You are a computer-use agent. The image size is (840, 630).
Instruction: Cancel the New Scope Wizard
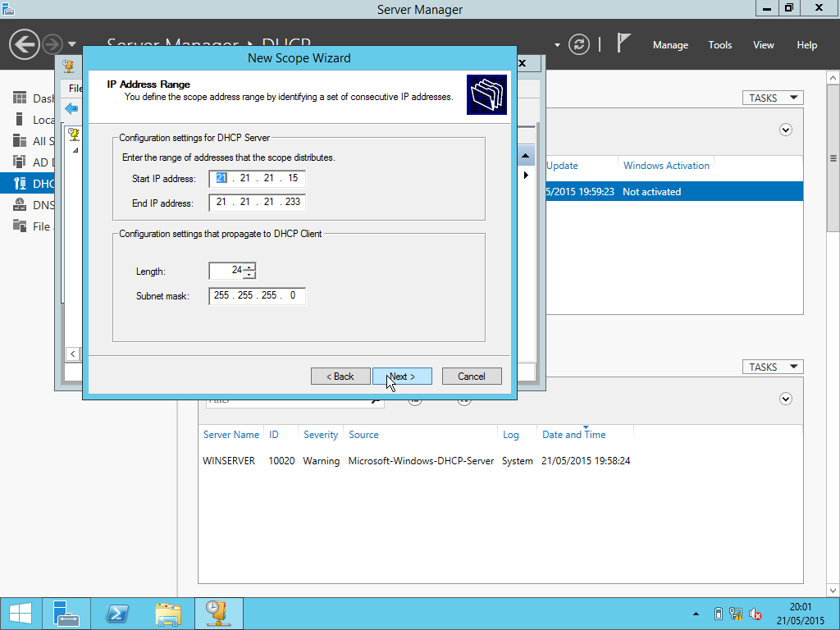coord(472,376)
